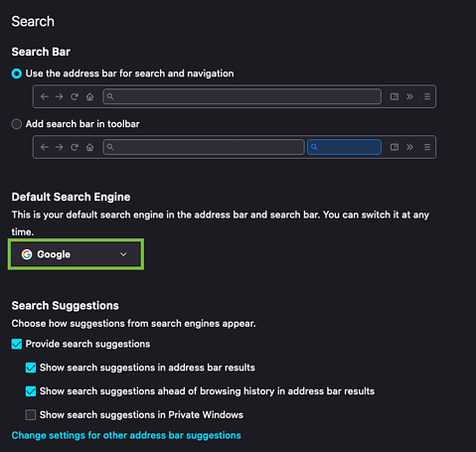Screen dimensions: 476x452
Task: Toggle 'Show search suggestions in address bar results'
Action: coord(31,368)
